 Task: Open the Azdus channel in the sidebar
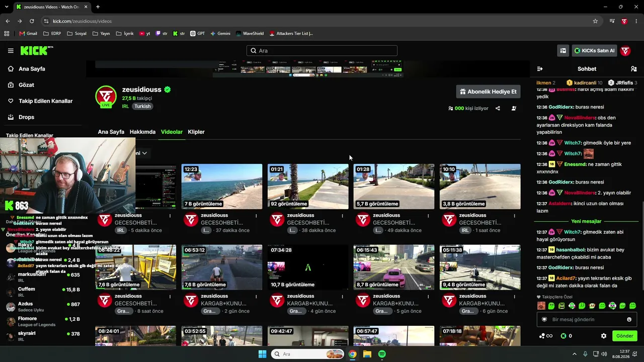pos(43,307)
